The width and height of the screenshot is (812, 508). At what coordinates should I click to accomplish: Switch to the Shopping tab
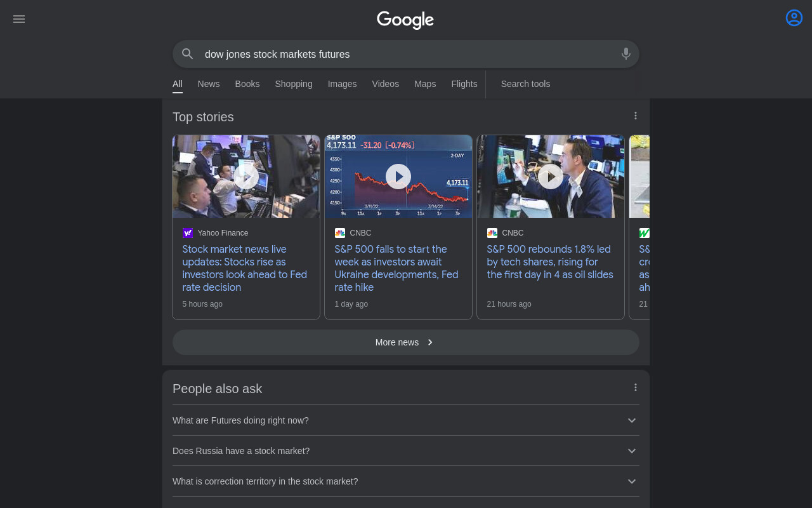pyautogui.click(x=294, y=84)
